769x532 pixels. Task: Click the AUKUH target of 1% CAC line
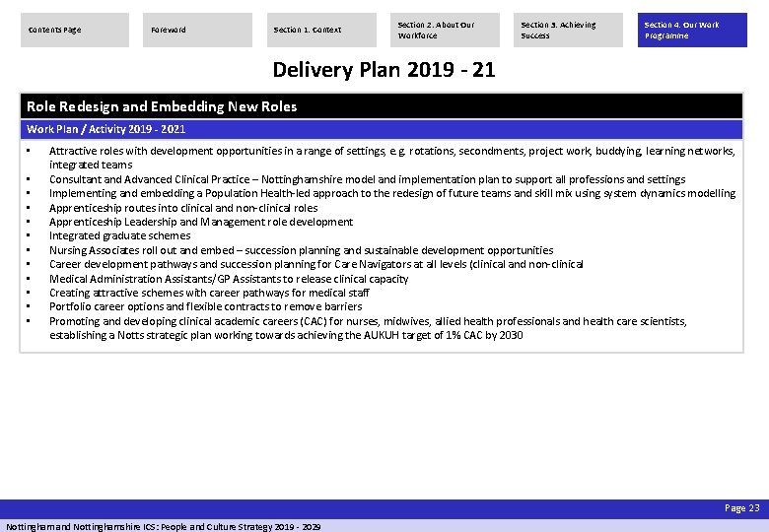(286, 335)
